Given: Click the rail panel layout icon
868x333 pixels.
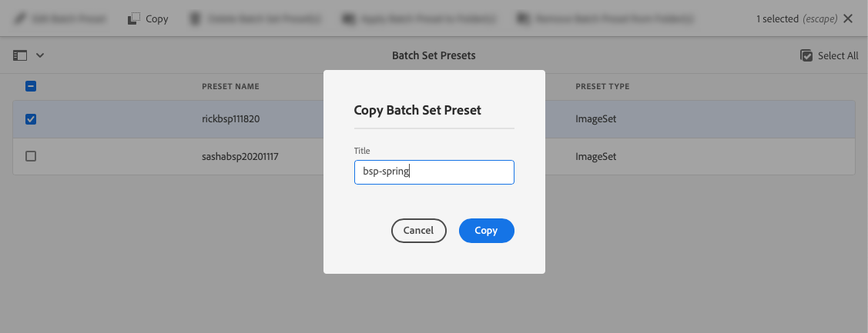Looking at the screenshot, I should (20, 55).
